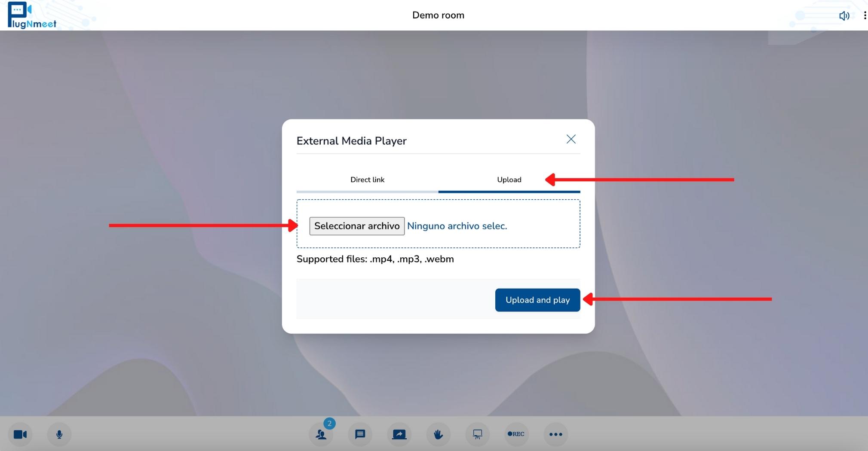The width and height of the screenshot is (868, 451).
Task: Raise hand icon in bottom bar
Action: pyautogui.click(x=439, y=434)
